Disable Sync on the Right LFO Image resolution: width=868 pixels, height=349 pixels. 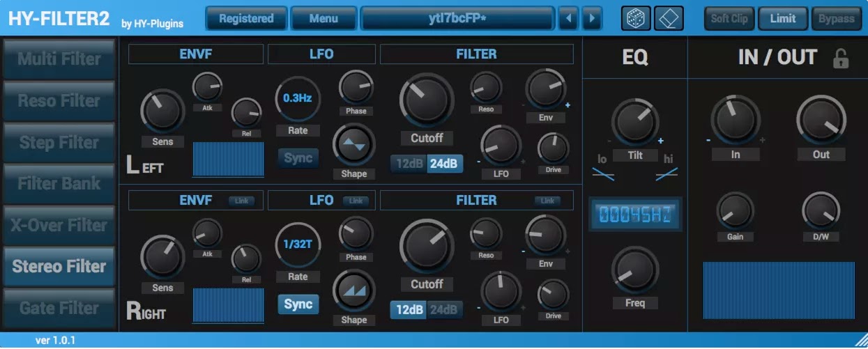[298, 304]
